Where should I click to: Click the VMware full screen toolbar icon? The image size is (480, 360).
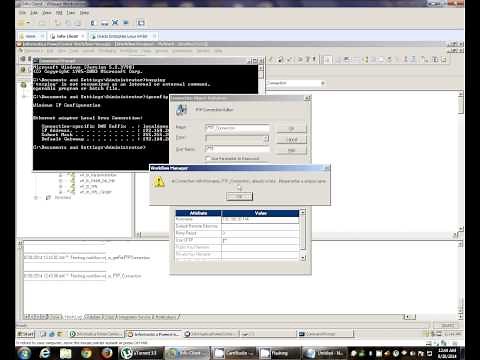[x=115, y=23]
